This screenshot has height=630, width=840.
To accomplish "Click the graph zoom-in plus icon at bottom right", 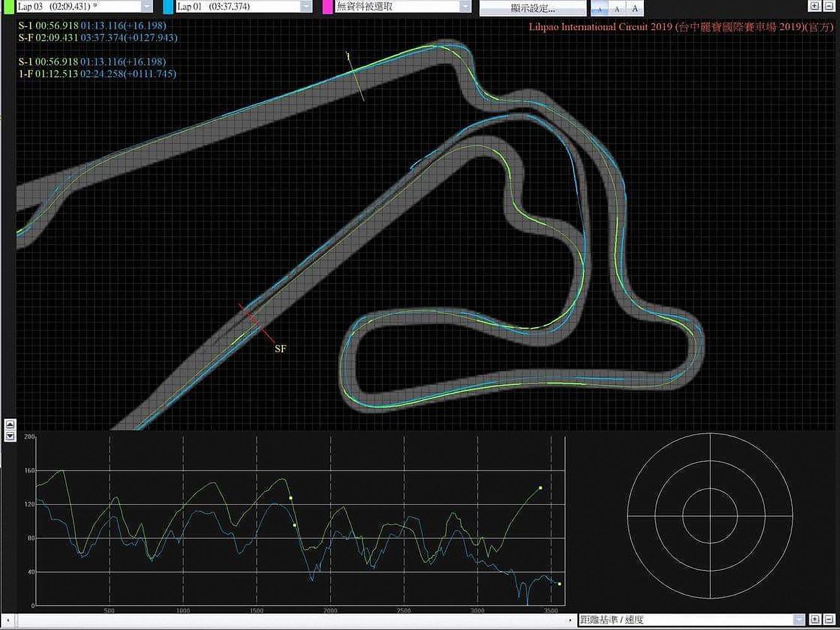I will 815,620.
